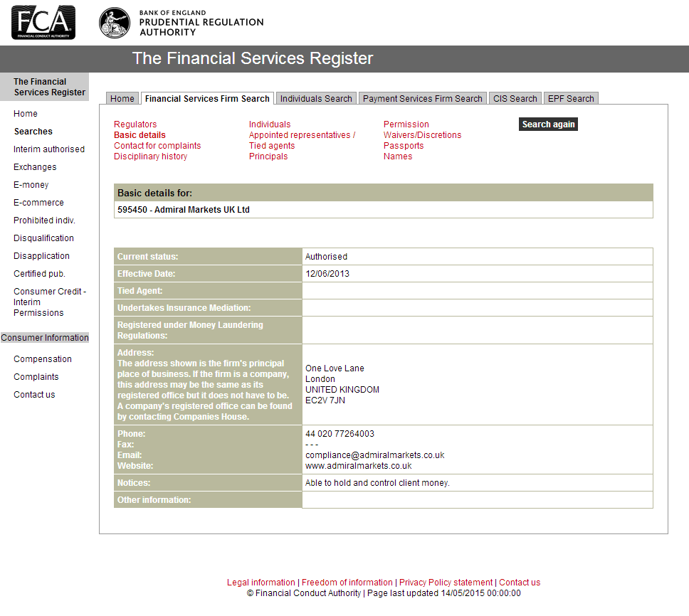This screenshot has width=689, height=616.
Task: Open the Home tab
Action: click(x=122, y=98)
